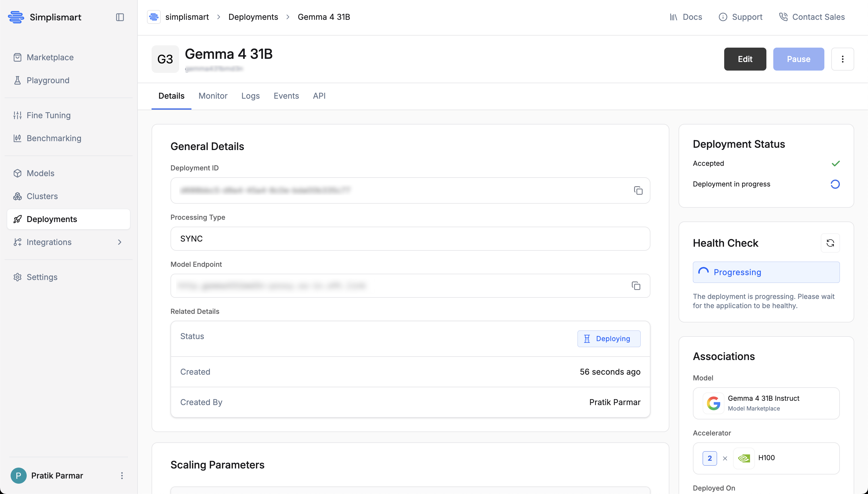Viewport: 868px width, 494px height.
Task: Expand the Integrations submenu chevron
Action: click(119, 242)
